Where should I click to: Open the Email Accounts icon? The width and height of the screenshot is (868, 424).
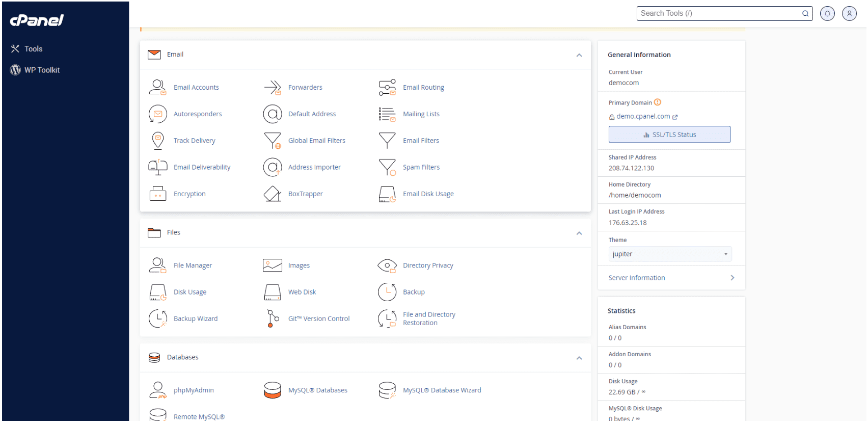157,87
